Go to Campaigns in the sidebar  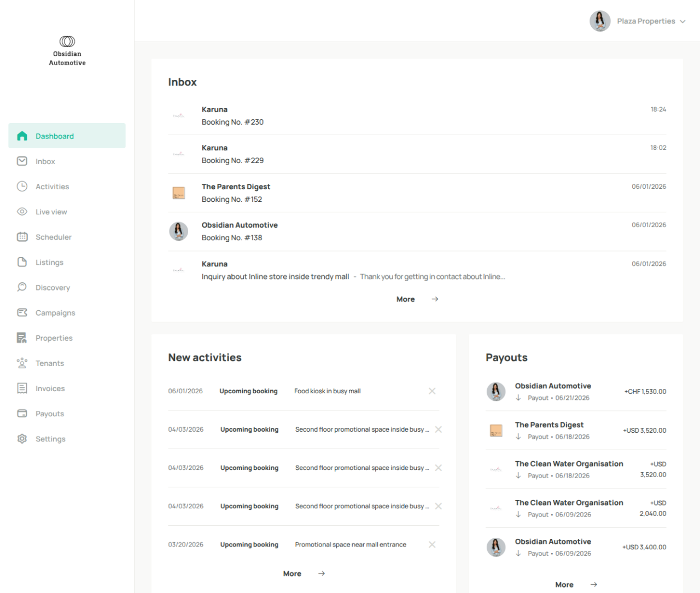coord(67,312)
